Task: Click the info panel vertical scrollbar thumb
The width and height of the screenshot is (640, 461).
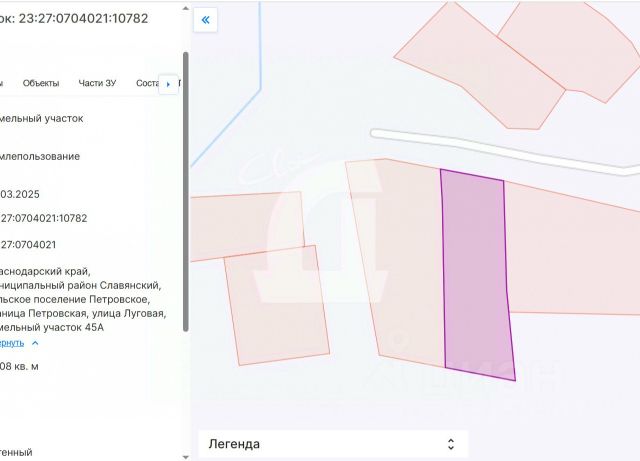Action: [x=186, y=192]
